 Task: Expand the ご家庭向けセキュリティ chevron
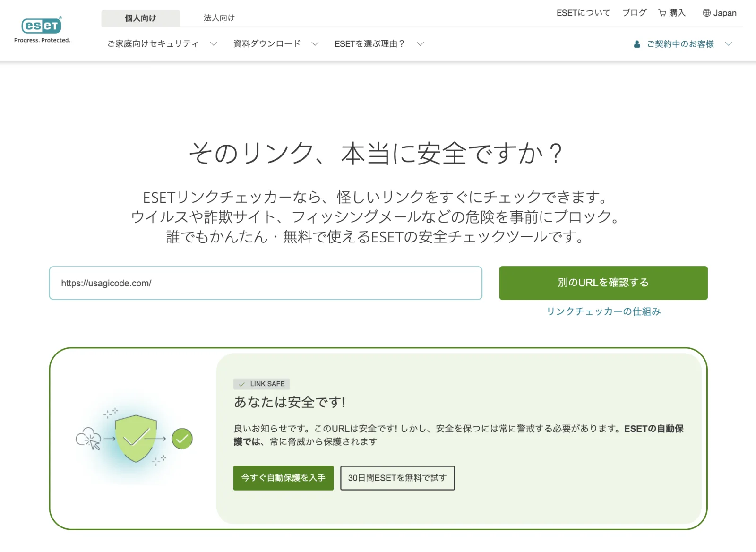coord(214,44)
